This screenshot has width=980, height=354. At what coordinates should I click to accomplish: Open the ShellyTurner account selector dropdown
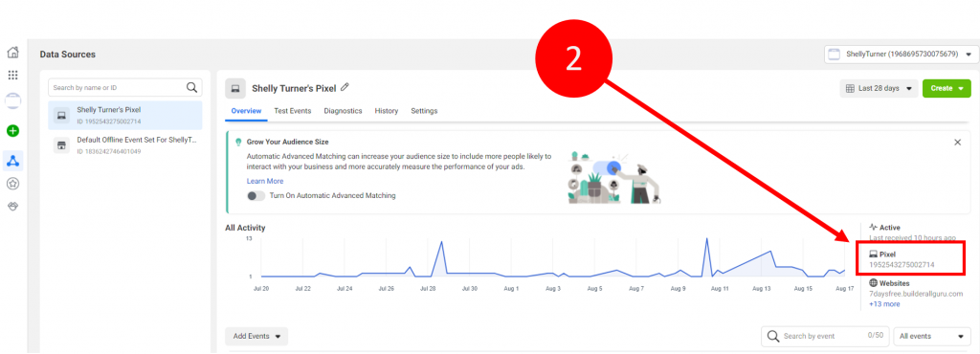click(902, 55)
